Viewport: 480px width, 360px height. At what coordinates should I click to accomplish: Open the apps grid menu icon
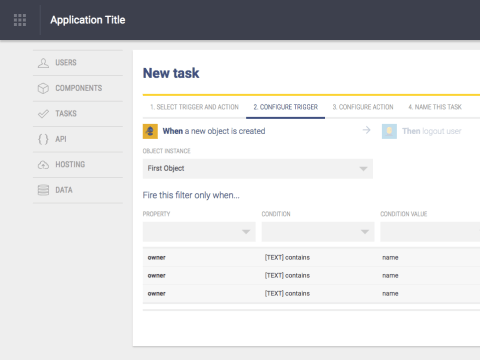click(x=20, y=20)
